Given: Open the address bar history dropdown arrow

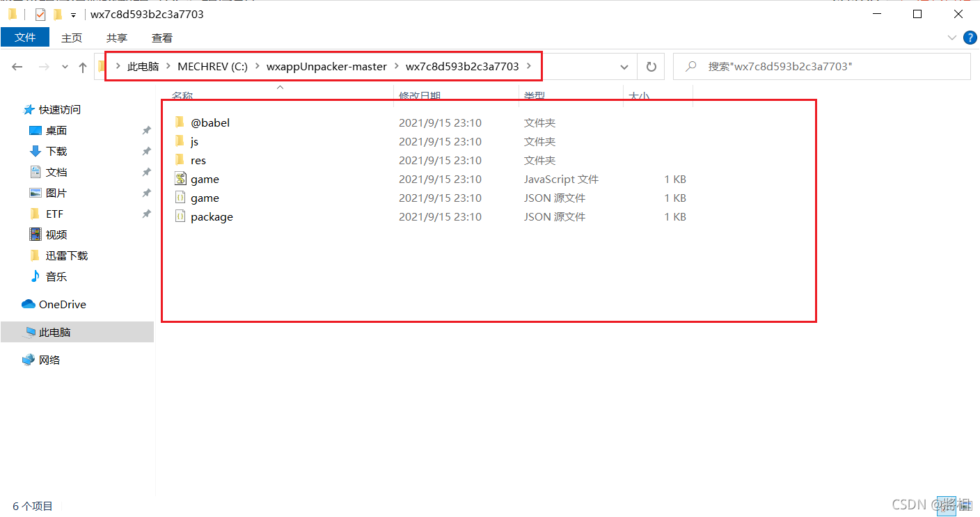Looking at the screenshot, I should coord(624,66).
